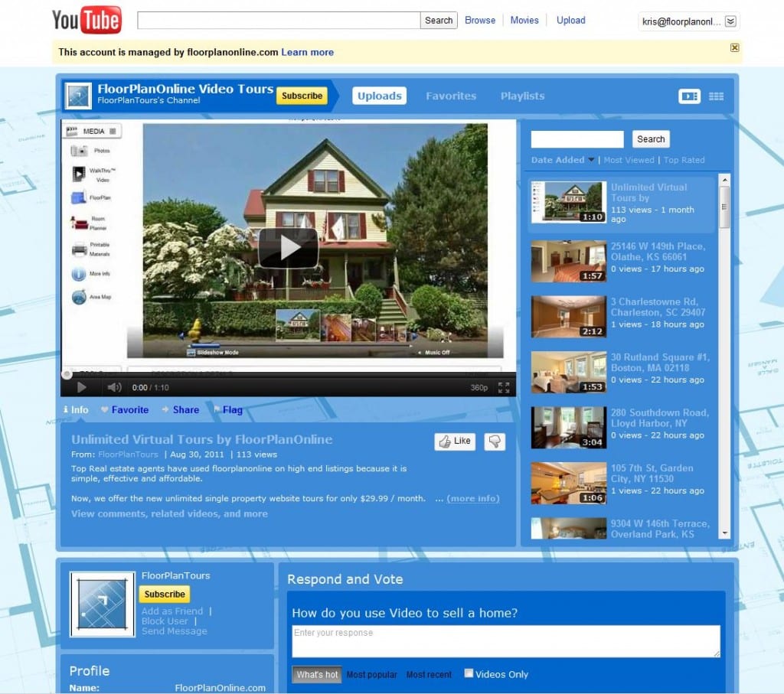Click the Slideshow Mode icon in the video
The width and height of the screenshot is (784, 694).
[191, 353]
